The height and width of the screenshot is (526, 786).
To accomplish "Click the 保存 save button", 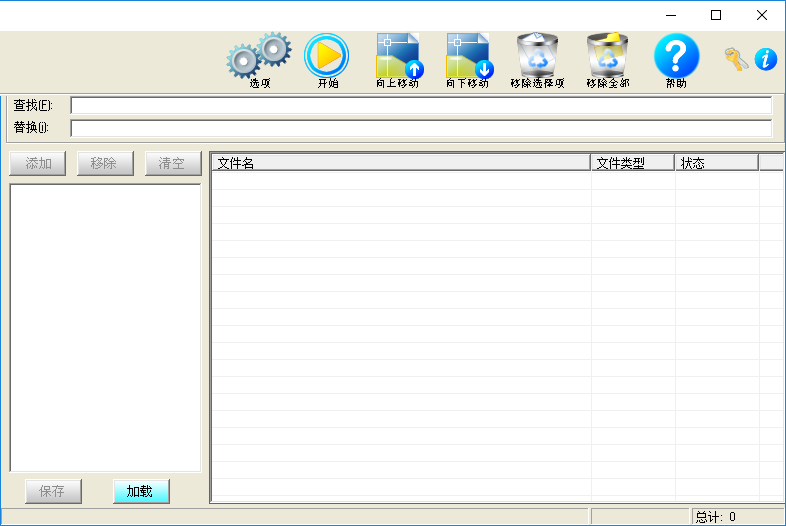I will pyautogui.click(x=53, y=491).
